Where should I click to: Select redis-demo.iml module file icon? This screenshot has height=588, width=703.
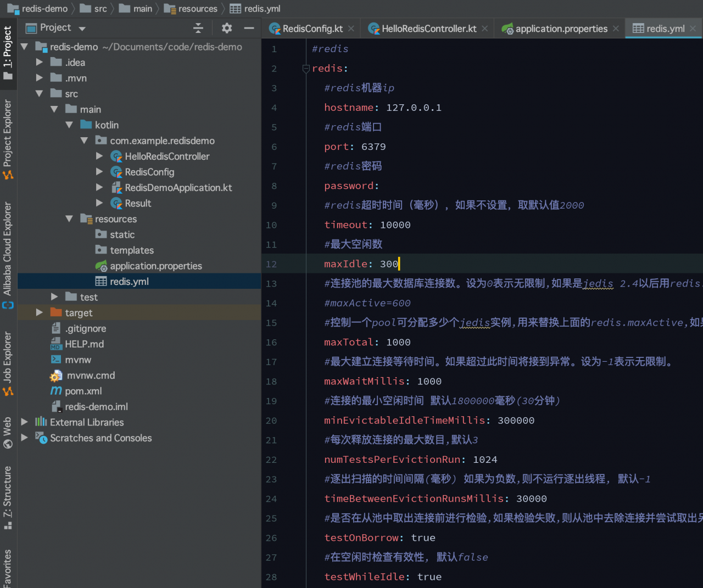pyautogui.click(x=56, y=406)
